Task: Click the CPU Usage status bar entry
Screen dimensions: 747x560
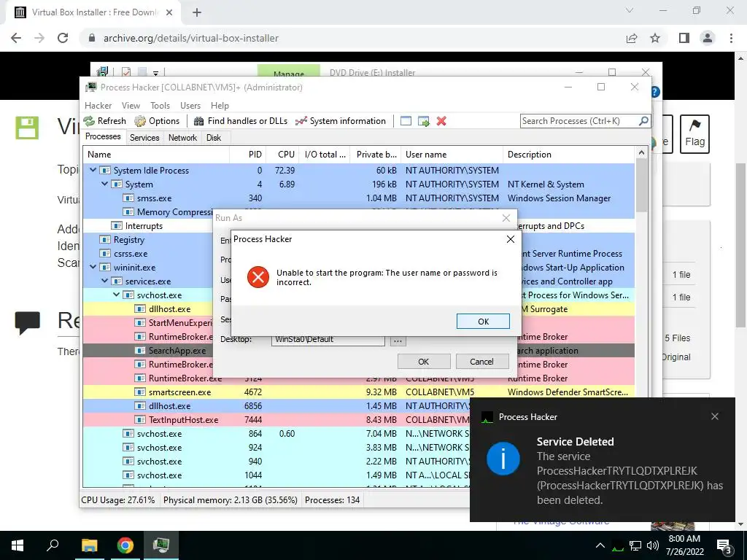Action: 118,500
